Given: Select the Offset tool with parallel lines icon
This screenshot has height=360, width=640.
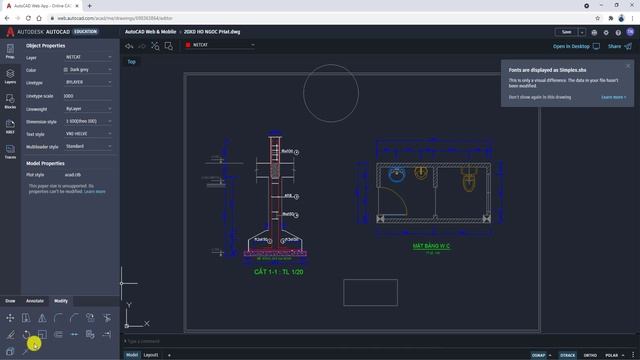Looking at the screenshot, I should 58,335.
